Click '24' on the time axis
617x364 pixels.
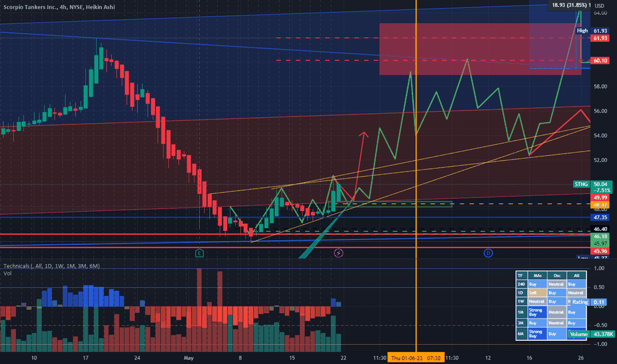click(x=137, y=357)
